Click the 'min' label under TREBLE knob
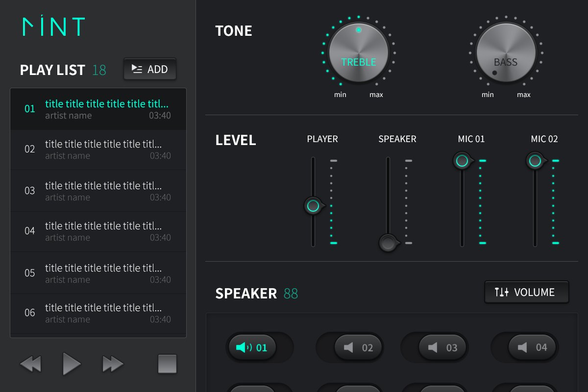This screenshot has width=588, height=392. click(x=340, y=95)
